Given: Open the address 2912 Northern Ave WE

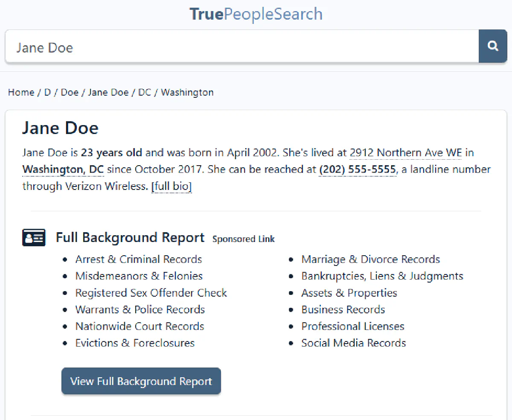Looking at the screenshot, I should 405,152.
